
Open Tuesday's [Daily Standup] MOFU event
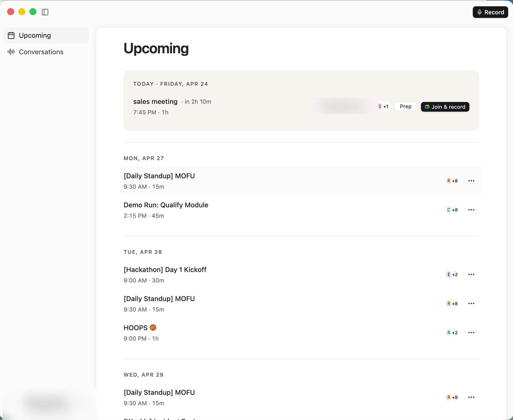[x=301, y=303]
